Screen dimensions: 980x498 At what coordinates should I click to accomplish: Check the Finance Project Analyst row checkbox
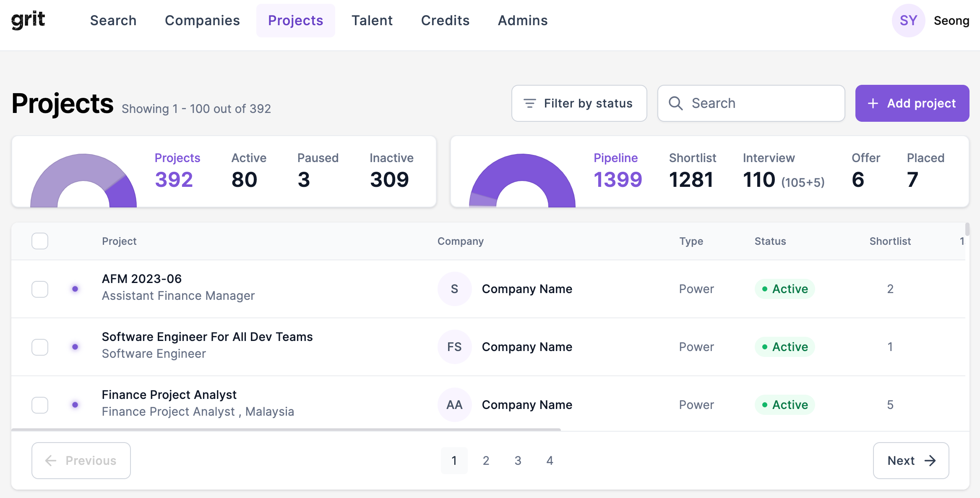click(x=40, y=405)
